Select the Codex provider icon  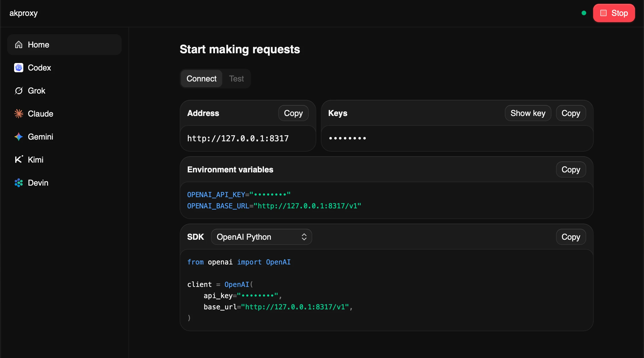(19, 68)
